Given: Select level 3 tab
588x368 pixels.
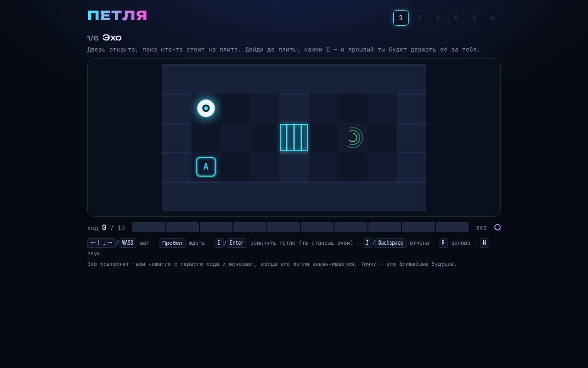Looking at the screenshot, I should pyautogui.click(x=438, y=18).
